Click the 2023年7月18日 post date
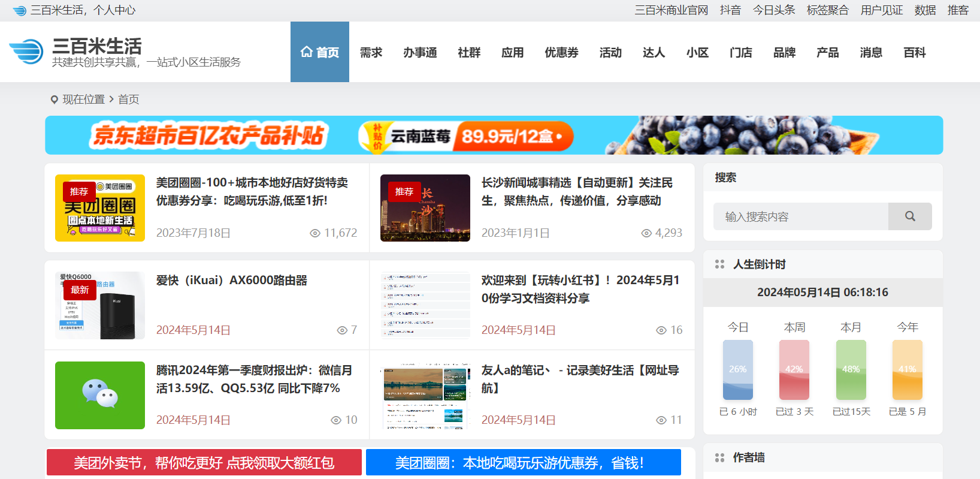The height and width of the screenshot is (479, 980). pyautogui.click(x=193, y=233)
